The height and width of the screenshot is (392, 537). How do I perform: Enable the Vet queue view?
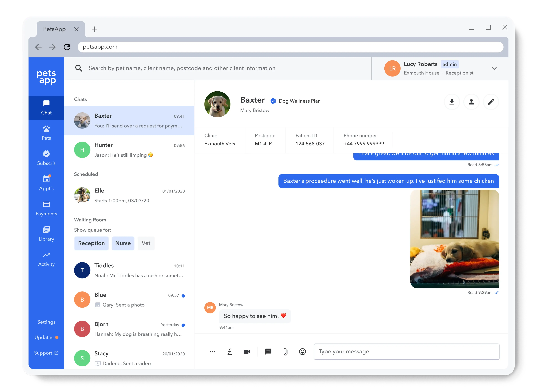tap(146, 243)
